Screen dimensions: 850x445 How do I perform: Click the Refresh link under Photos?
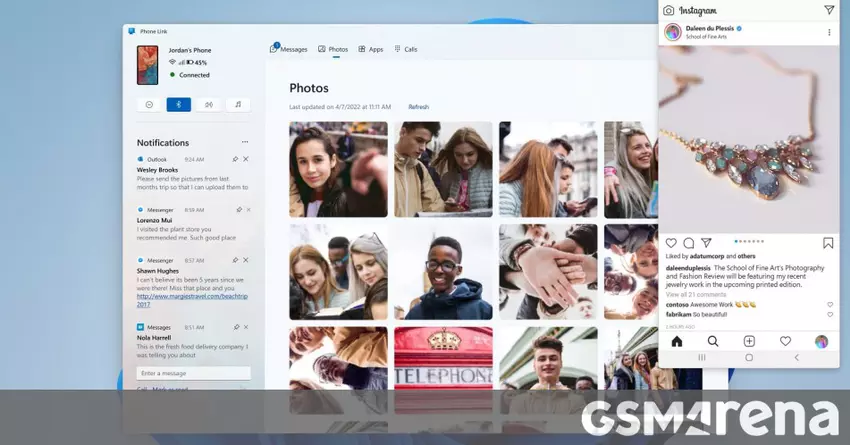[418, 107]
